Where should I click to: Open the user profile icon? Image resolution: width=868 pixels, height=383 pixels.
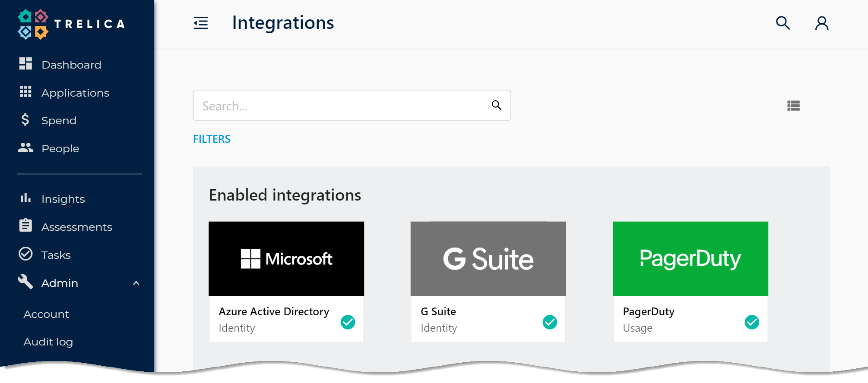click(822, 23)
